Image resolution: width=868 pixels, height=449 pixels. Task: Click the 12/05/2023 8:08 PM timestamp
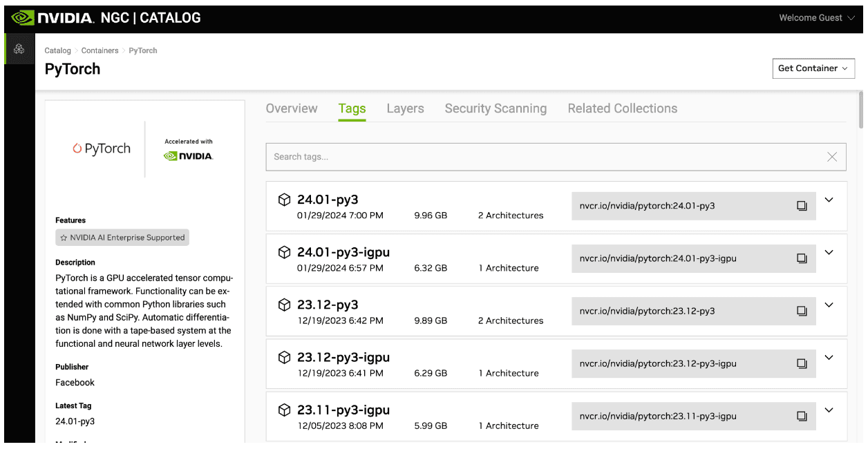pos(340,426)
